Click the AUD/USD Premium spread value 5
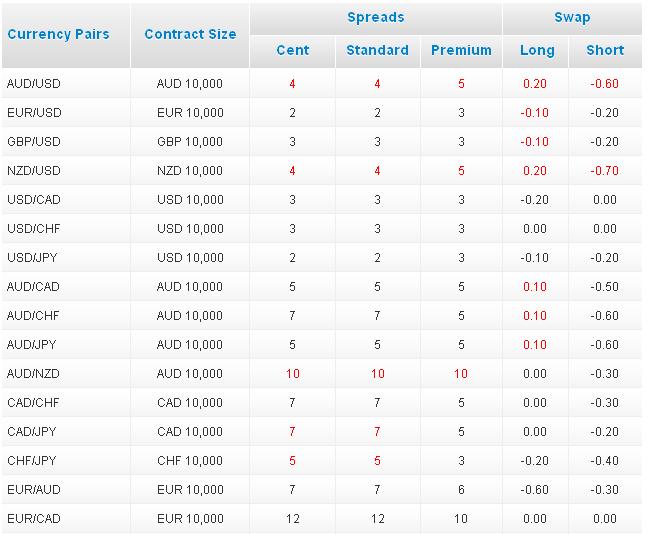Image resolution: width=653 pixels, height=535 pixels. click(x=461, y=84)
